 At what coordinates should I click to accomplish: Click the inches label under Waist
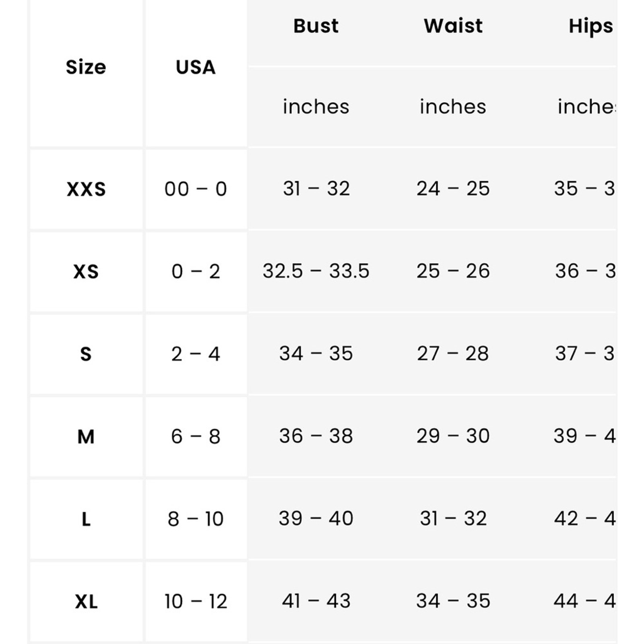453,107
